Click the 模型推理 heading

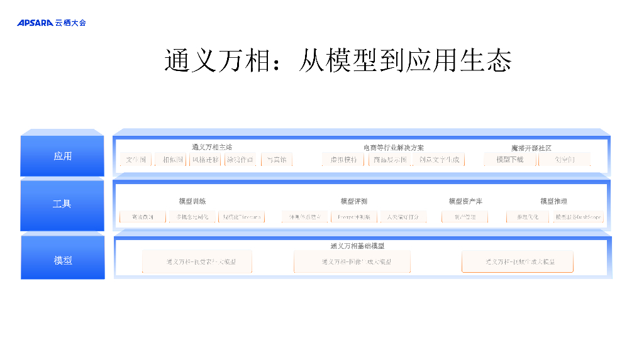(x=553, y=201)
